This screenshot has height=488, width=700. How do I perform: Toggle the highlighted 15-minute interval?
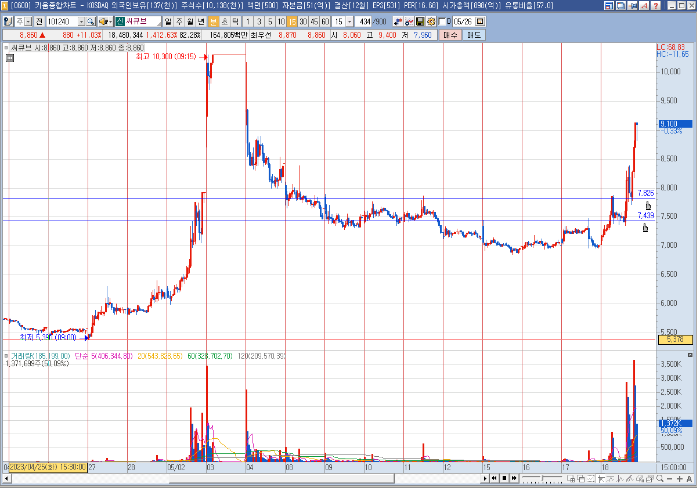click(292, 21)
